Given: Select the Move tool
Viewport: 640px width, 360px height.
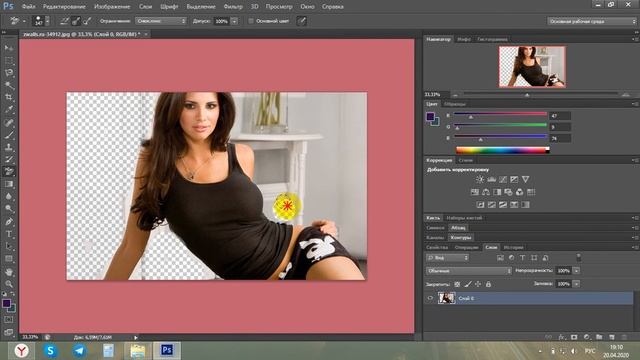Looking at the screenshot, I should (x=9, y=48).
